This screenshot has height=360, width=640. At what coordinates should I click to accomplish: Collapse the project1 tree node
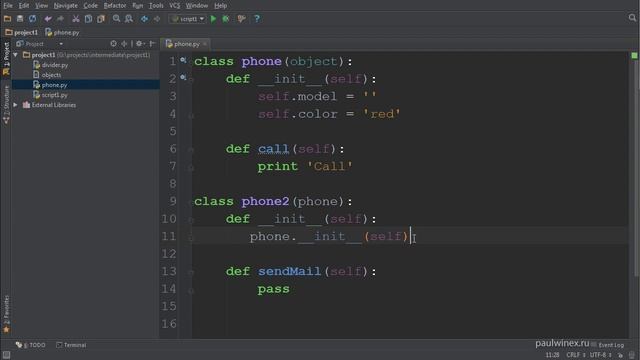click(16, 55)
